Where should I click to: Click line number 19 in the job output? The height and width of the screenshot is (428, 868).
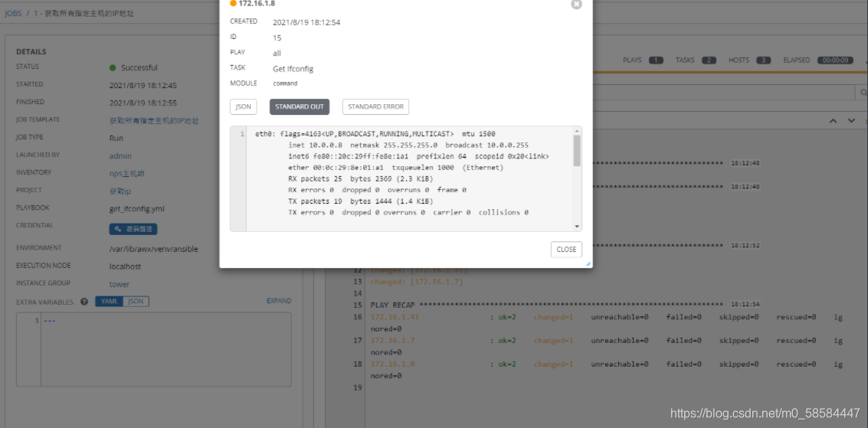pos(356,387)
